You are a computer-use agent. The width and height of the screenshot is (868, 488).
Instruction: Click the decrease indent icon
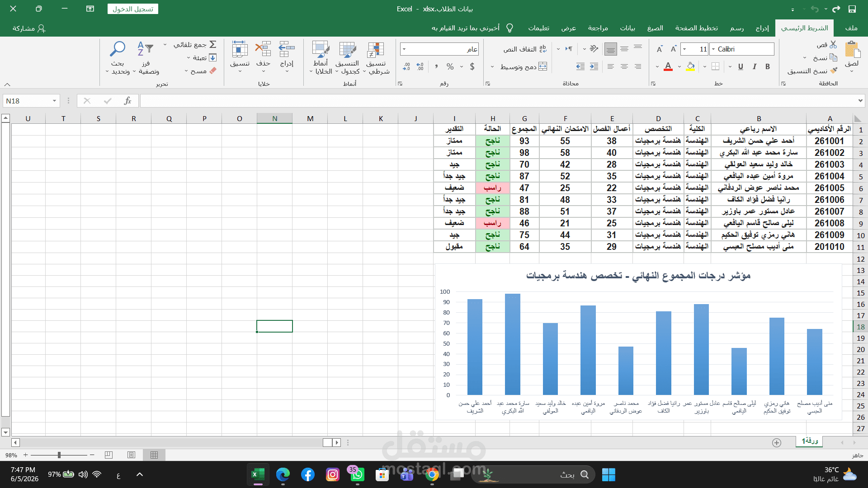pos(594,66)
